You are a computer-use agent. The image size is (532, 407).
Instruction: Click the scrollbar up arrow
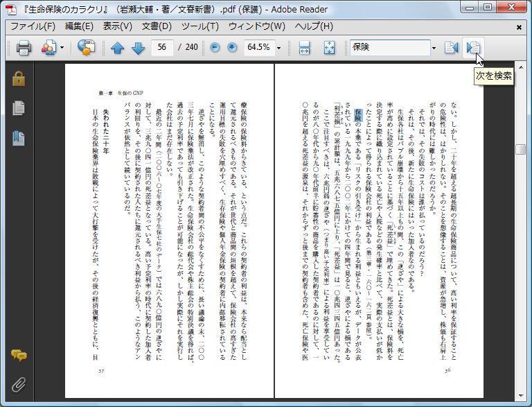520,67
